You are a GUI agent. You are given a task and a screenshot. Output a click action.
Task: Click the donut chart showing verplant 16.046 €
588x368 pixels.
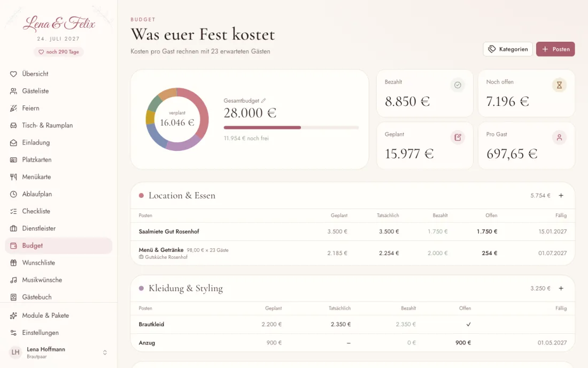click(177, 119)
